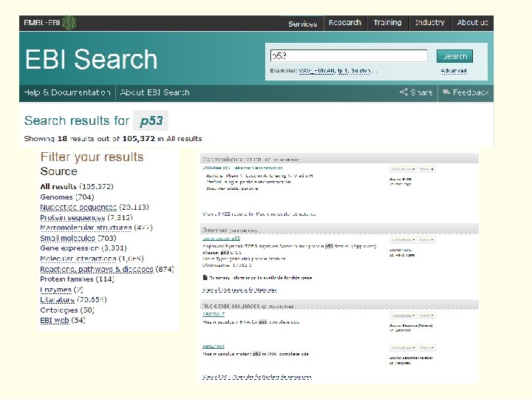View all results for Nucleotide sequences
The image size is (532, 399).
click(x=257, y=377)
